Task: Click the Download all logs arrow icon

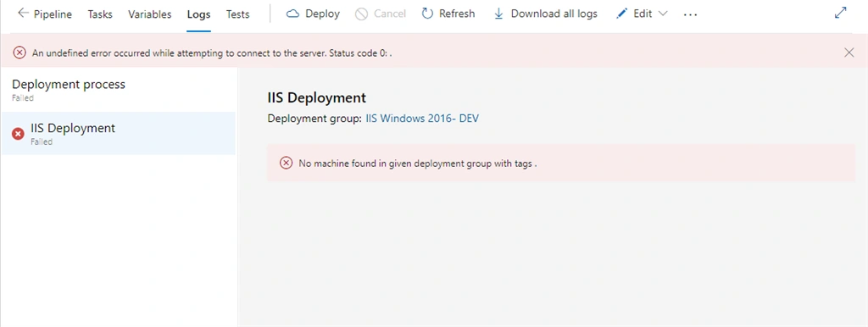Action: click(498, 14)
